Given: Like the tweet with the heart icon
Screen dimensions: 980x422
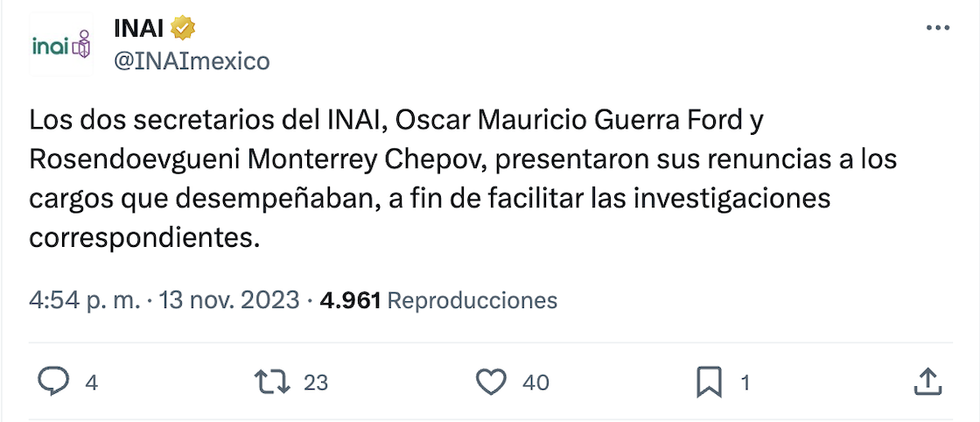Looking at the screenshot, I should coord(492,382).
